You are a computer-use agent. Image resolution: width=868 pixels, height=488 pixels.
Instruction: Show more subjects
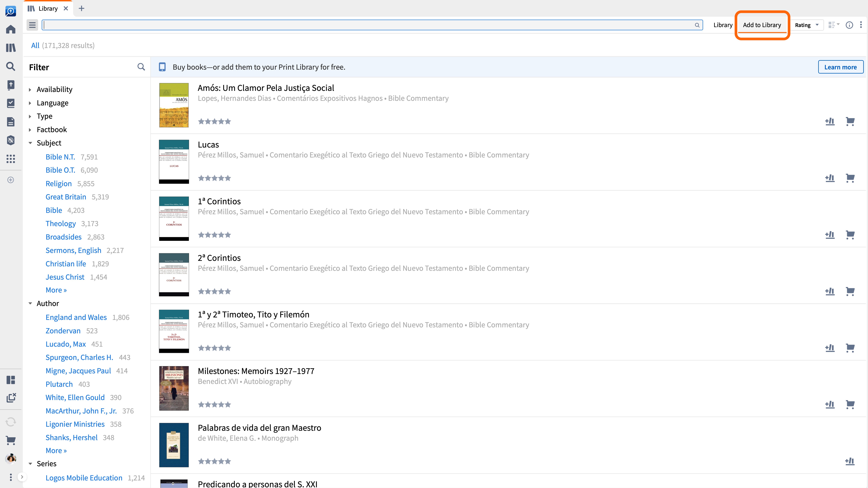[x=56, y=290]
